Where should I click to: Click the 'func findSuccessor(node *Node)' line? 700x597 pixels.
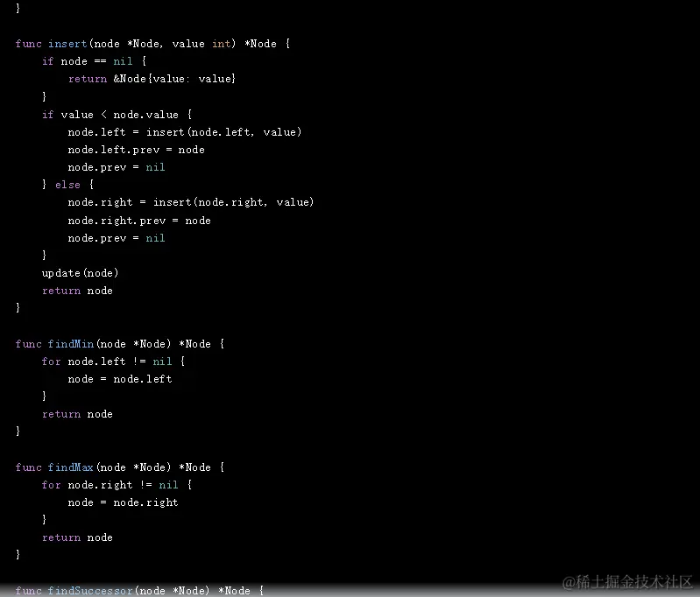click(x=139, y=591)
